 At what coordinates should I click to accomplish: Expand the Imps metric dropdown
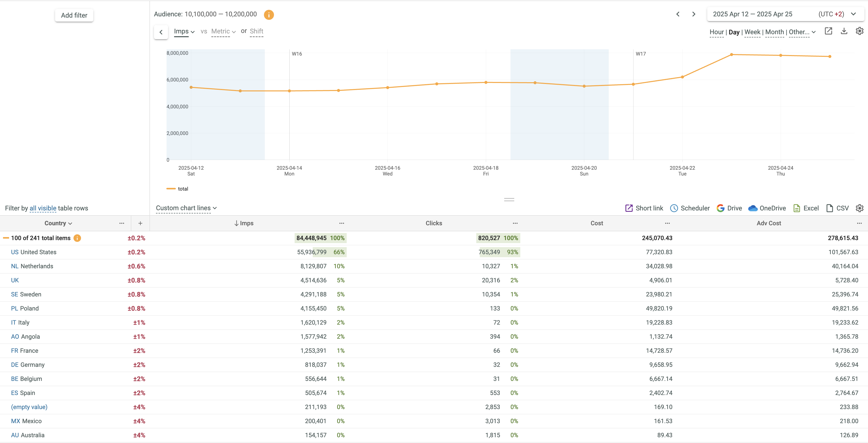click(x=184, y=32)
